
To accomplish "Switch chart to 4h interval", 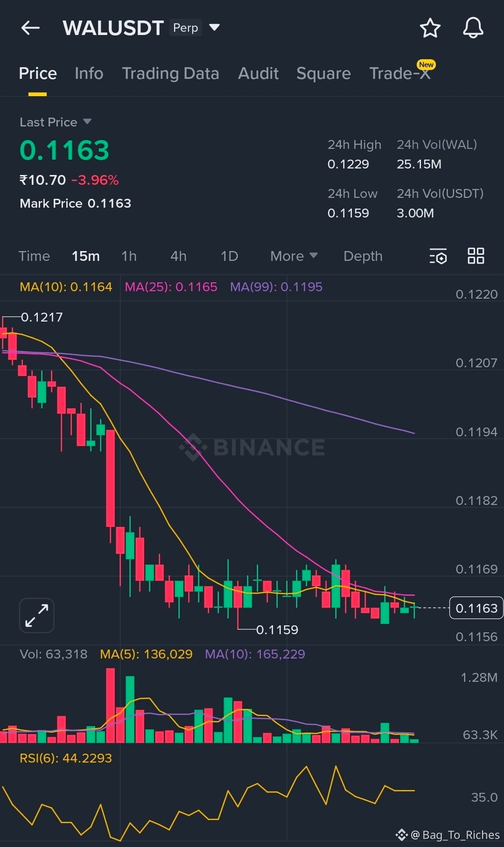I will [x=178, y=256].
